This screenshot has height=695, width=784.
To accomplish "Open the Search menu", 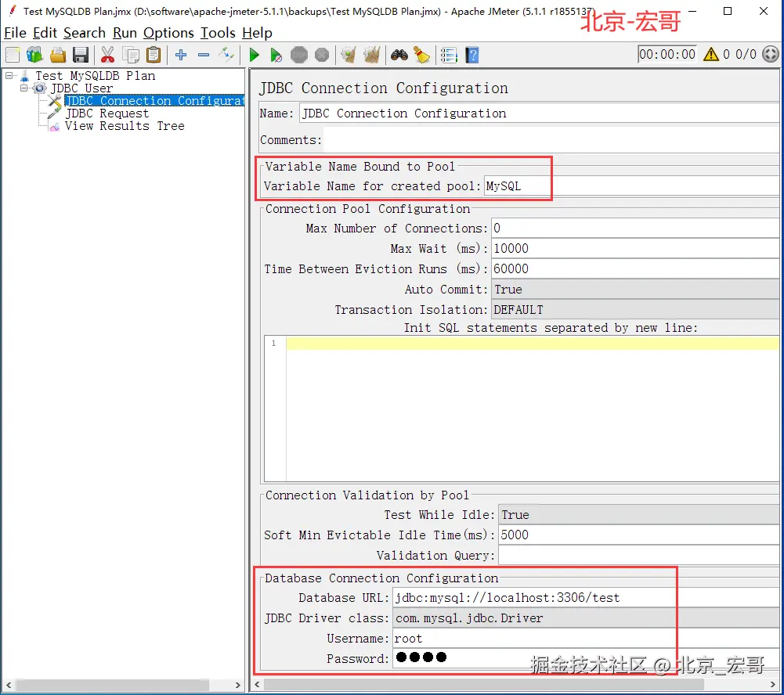I will (85, 33).
